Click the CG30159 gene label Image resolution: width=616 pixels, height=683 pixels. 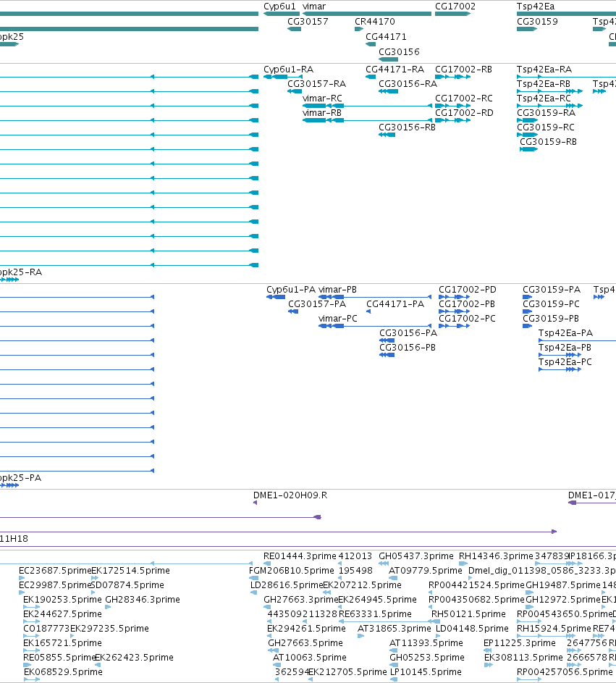[x=537, y=22]
